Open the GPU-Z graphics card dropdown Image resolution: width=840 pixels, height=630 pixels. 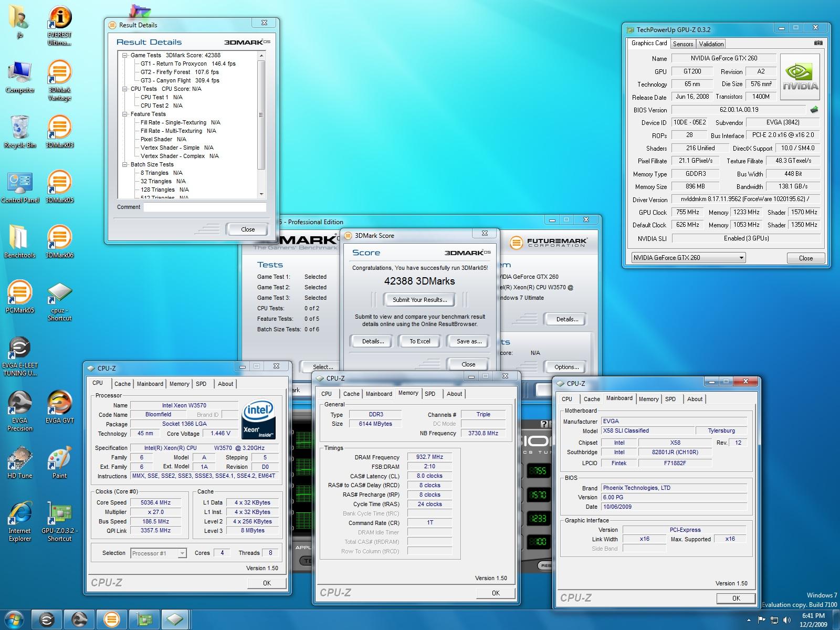[x=688, y=257]
